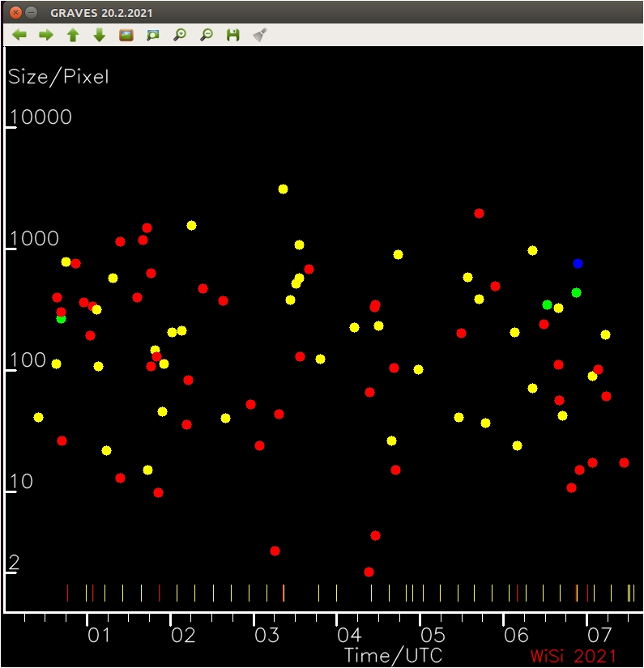Close the GRAVES 20.2.2021 window
This screenshot has width=644, height=668.
tap(15, 12)
